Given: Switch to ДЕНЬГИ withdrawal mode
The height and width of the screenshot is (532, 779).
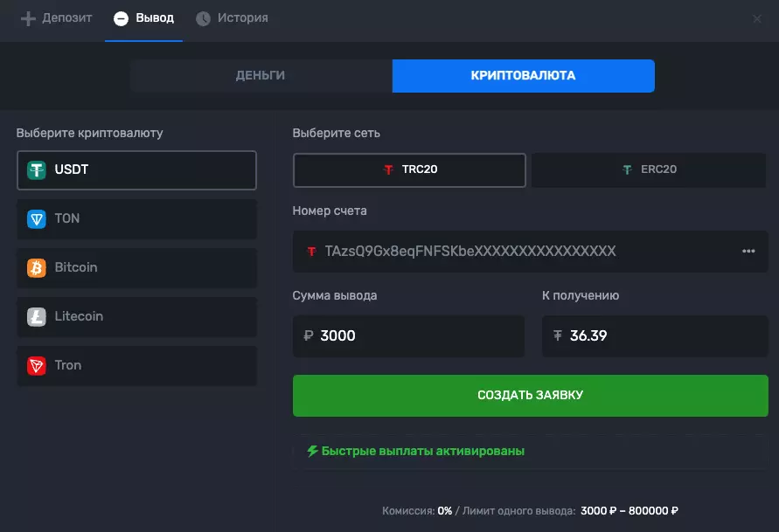Looking at the screenshot, I should 261,76.
